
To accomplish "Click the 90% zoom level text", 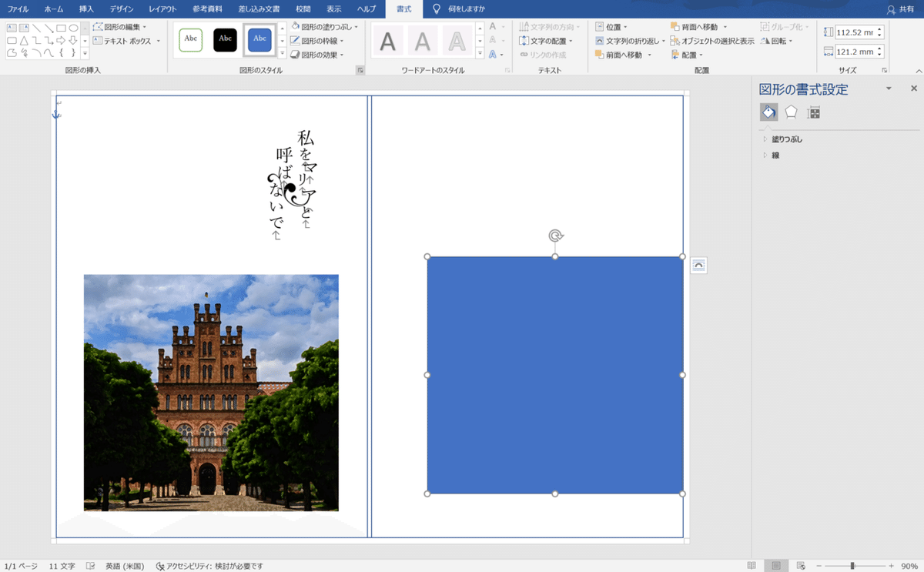I will [909, 566].
